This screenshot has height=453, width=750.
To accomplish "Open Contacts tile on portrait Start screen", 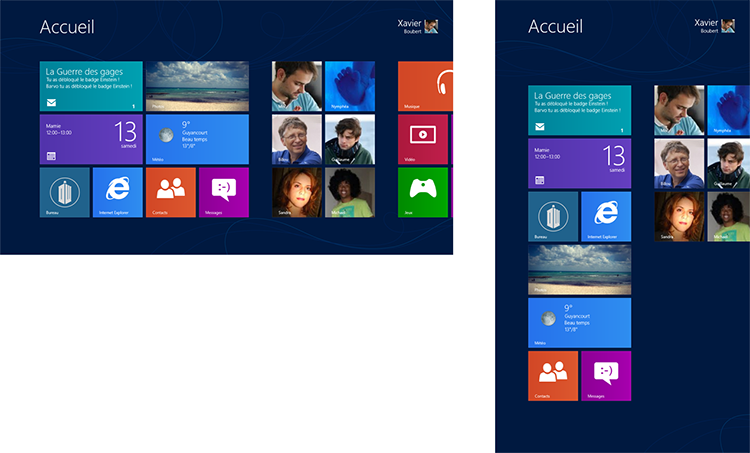I will [x=553, y=376].
